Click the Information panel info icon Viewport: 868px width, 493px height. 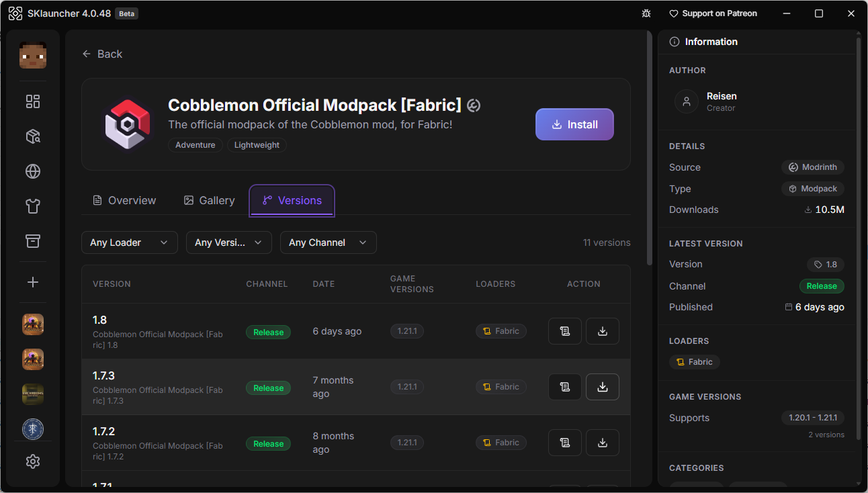point(675,42)
